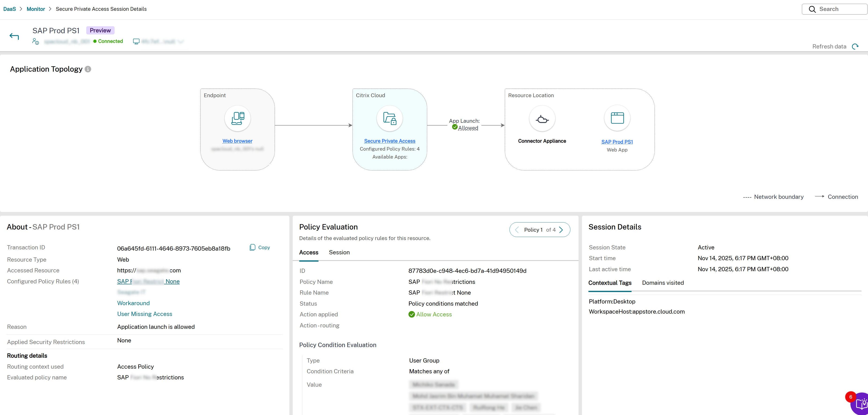Switch to the Session tab in Policy Evaluation
868x415 pixels.
(x=339, y=252)
